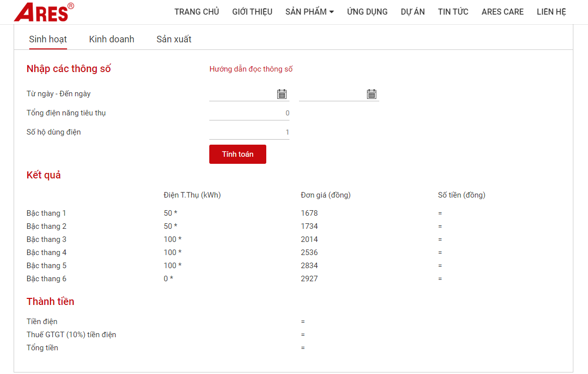588x374 pixels.
Task: Select the Sinh hoạt tab
Action: coord(48,39)
